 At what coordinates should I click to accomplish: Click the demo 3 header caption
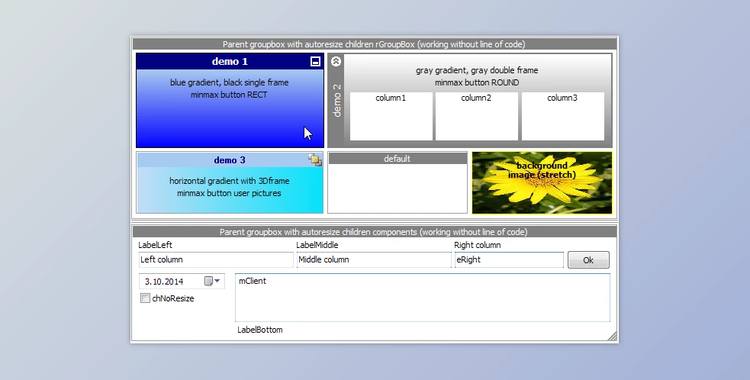pos(230,160)
